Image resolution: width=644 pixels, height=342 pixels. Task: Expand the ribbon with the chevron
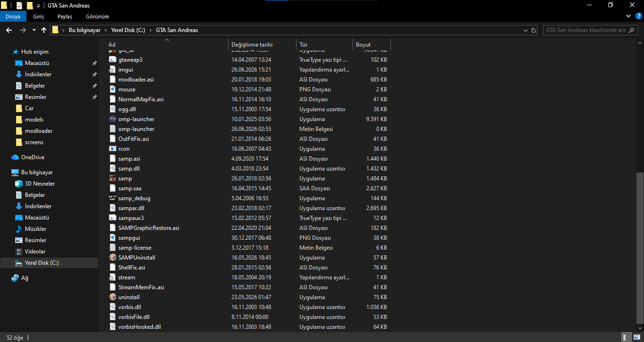click(629, 16)
